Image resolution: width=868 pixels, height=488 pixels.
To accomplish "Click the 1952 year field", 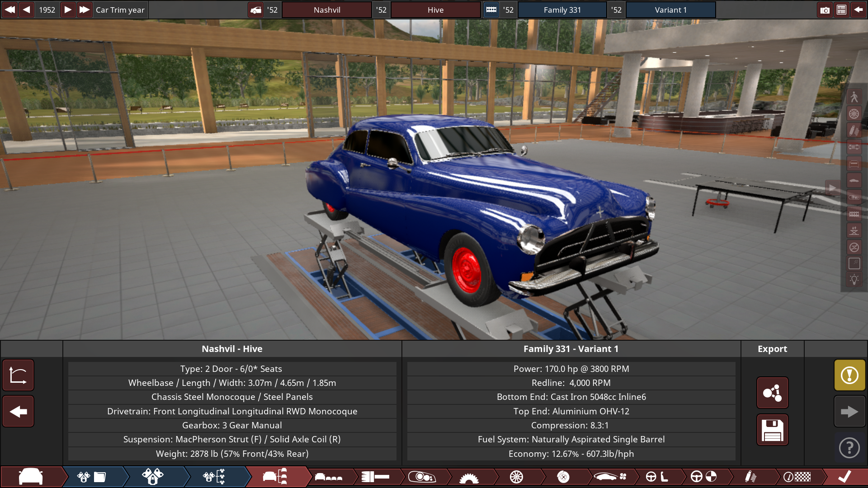I will pos(47,9).
